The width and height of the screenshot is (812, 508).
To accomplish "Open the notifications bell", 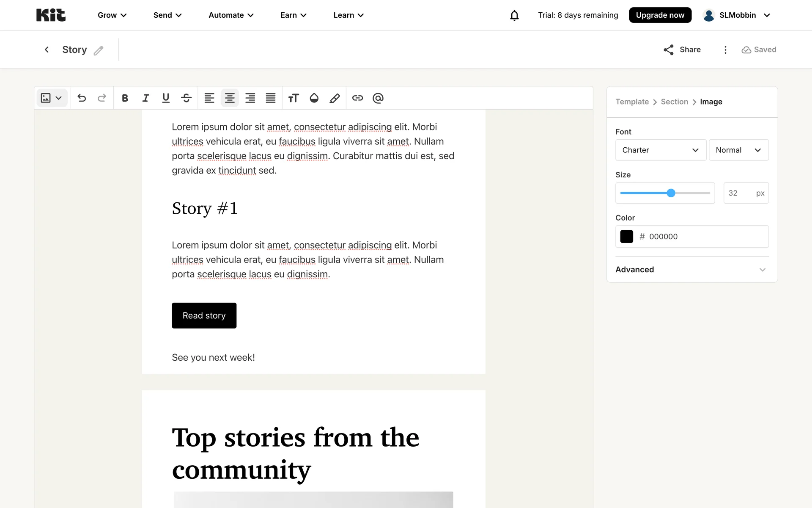I will coord(514,15).
